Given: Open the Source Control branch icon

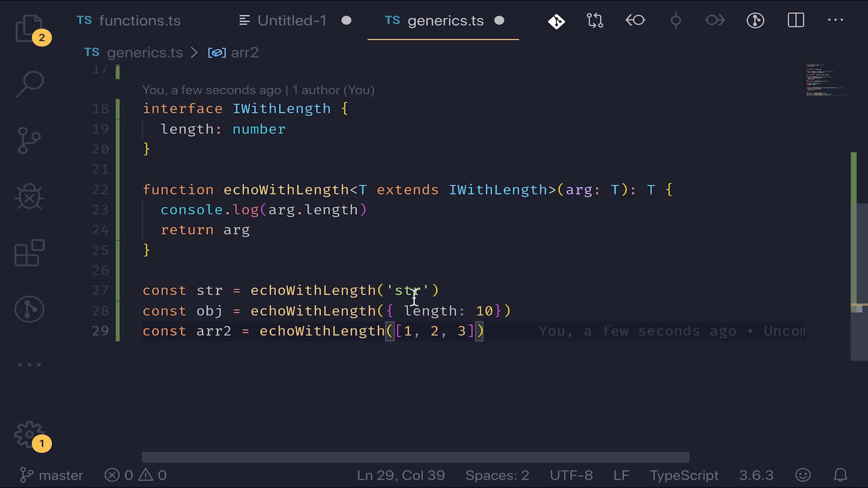Looking at the screenshot, I should (29, 140).
